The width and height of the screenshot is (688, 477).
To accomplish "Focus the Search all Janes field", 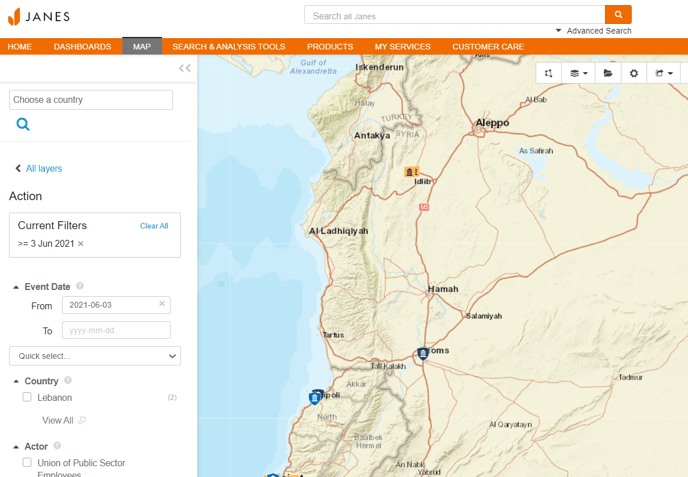I will pyautogui.click(x=455, y=14).
